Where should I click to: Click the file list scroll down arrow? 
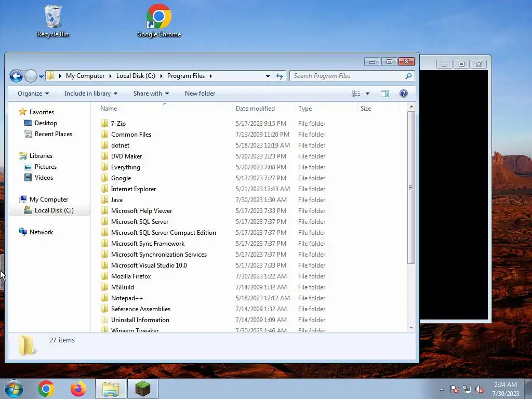[411, 328]
